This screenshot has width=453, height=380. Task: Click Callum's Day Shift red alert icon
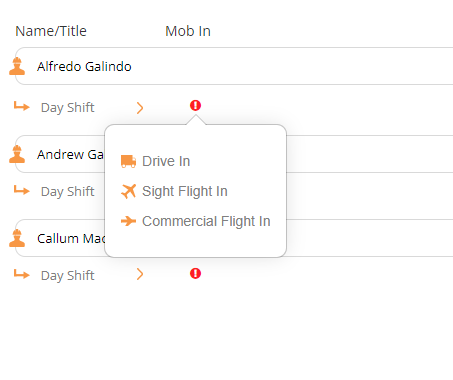(195, 273)
